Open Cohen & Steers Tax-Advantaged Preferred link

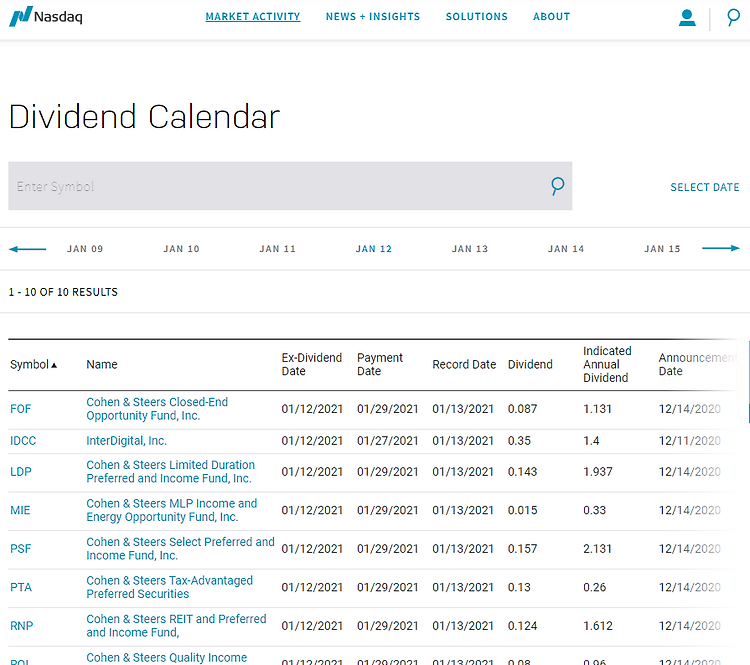coord(169,587)
